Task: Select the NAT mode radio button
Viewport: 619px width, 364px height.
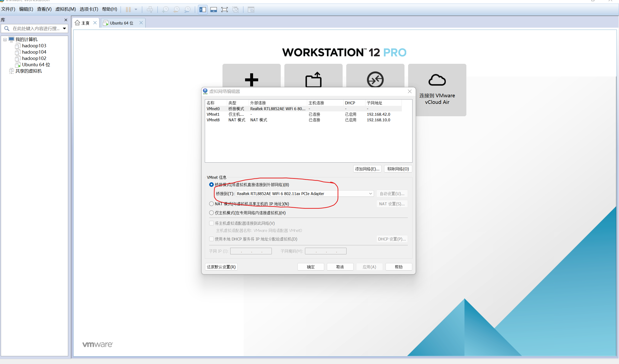Action: pyautogui.click(x=211, y=204)
